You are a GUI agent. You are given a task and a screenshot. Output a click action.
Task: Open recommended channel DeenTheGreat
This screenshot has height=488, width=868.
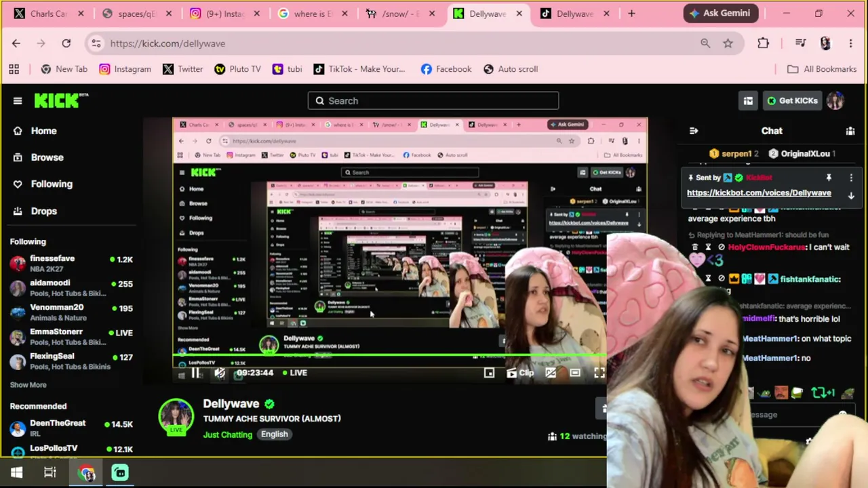point(71,428)
